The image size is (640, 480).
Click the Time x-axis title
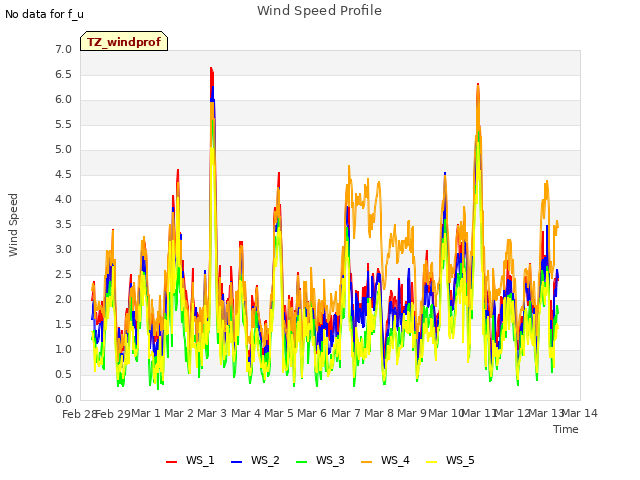(566, 429)
